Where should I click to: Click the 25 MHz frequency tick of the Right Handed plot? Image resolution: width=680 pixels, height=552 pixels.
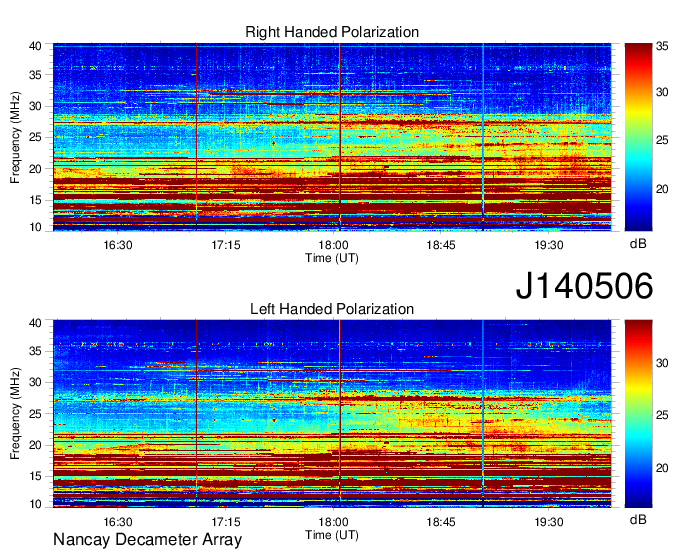click(35, 137)
